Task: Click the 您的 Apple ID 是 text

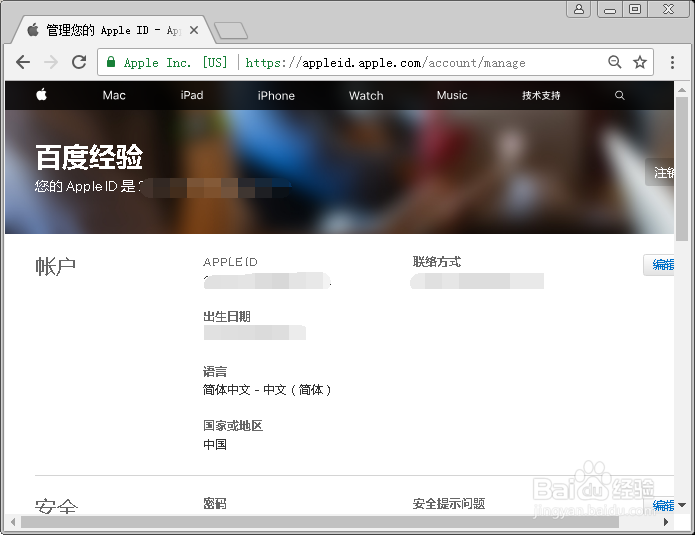Action: 85,186
